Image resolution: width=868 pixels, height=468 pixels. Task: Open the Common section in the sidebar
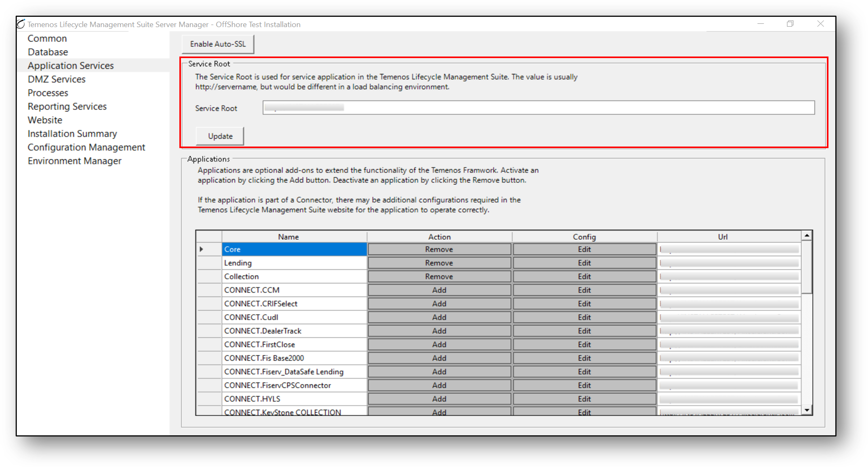click(47, 38)
